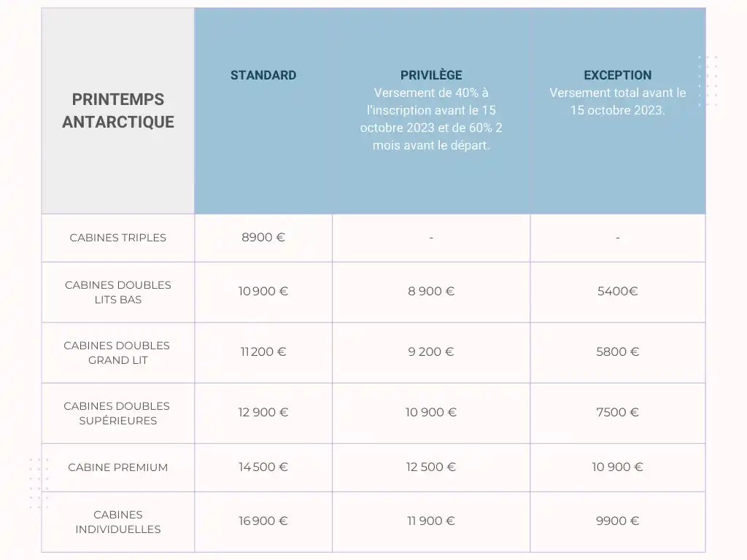Select the 12 900 € standard price
The width and height of the screenshot is (747, 560).
(x=263, y=412)
